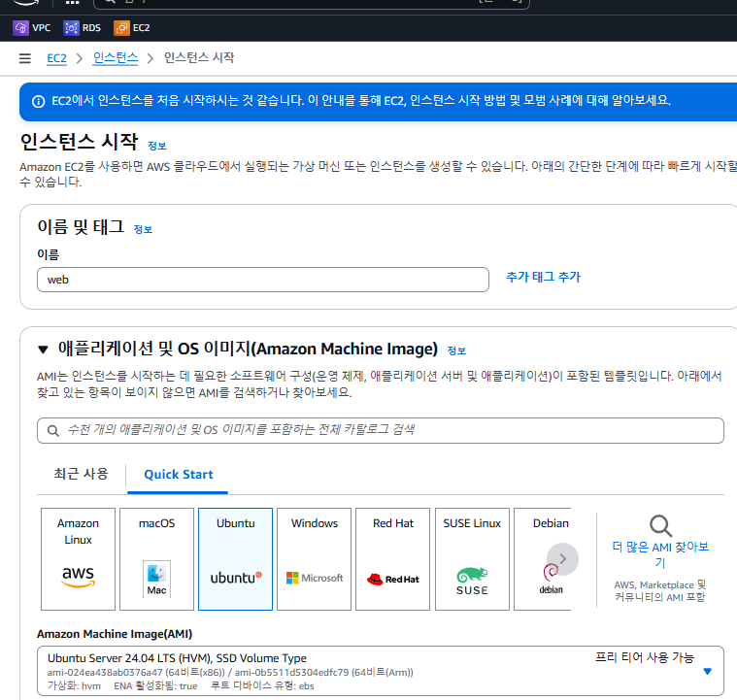
Task: Select the Red Hat AMI tile
Action: coord(393,559)
